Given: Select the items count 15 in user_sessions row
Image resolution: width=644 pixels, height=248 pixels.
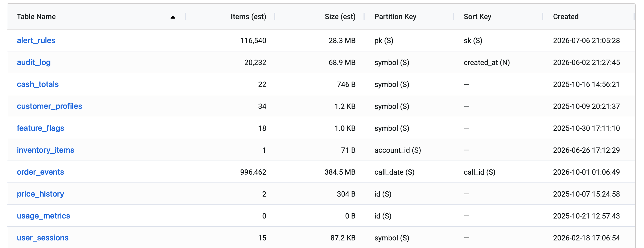Looking at the screenshot, I should (x=262, y=238).
